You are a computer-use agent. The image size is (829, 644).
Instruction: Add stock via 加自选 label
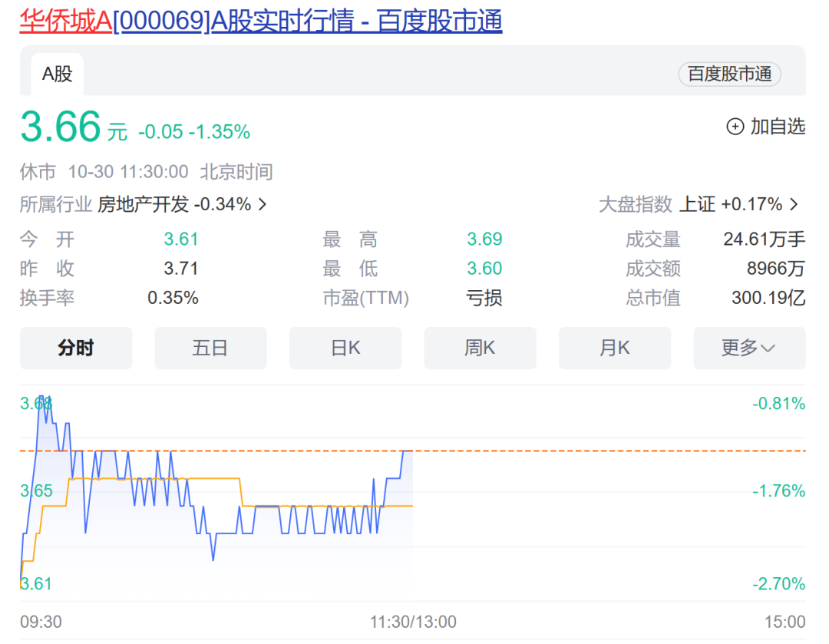click(778, 127)
